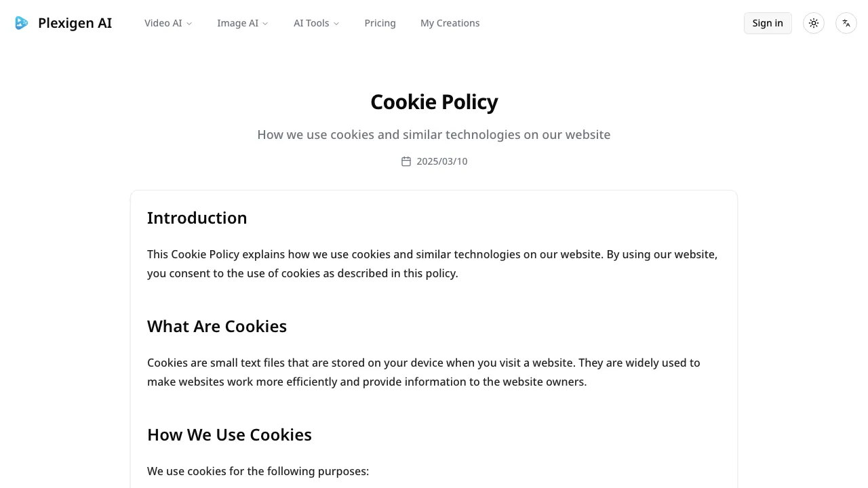Screen dimensions: 868x488
Task: Click the paragraph starting "This Cookie Policy explains"
Action: click(432, 264)
